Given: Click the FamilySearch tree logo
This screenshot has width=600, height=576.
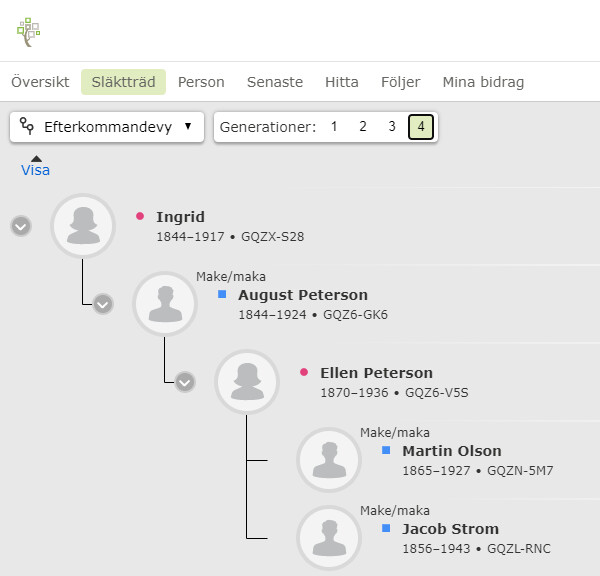Looking at the screenshot, I should pos(28,31).
